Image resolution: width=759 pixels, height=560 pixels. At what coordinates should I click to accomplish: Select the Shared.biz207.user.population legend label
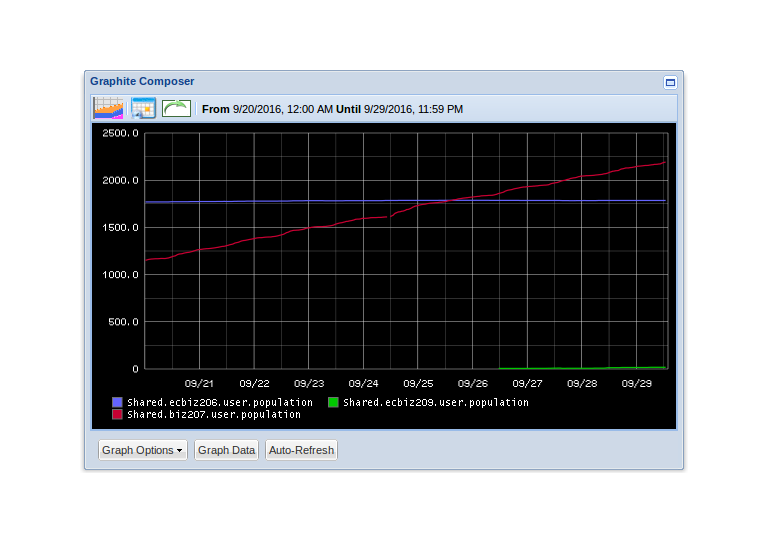(x=213, y=414)
